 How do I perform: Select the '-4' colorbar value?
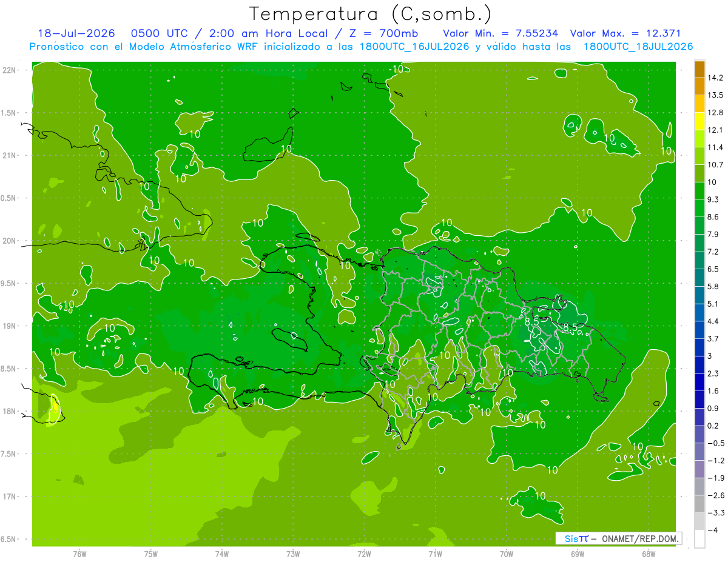713,530
